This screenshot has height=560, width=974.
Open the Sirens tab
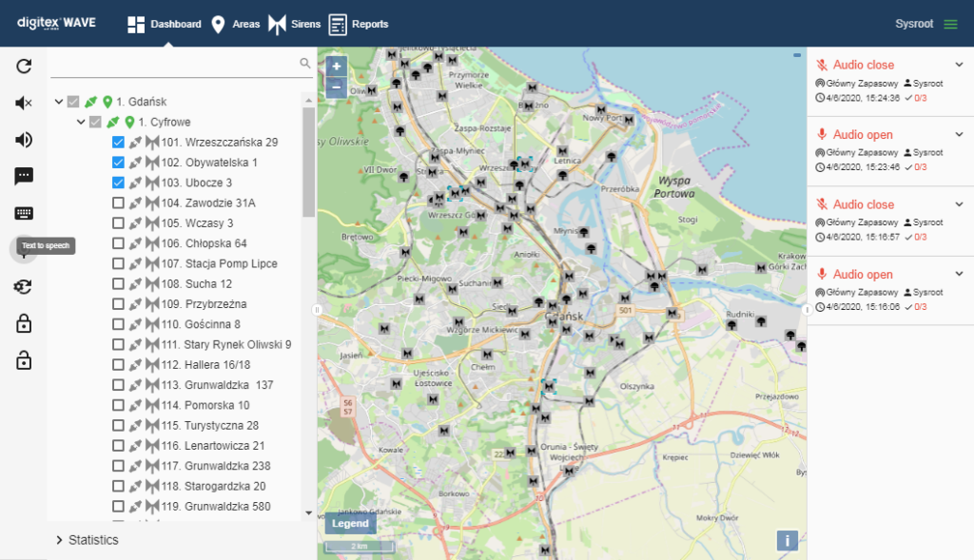[x=295, y=24]
